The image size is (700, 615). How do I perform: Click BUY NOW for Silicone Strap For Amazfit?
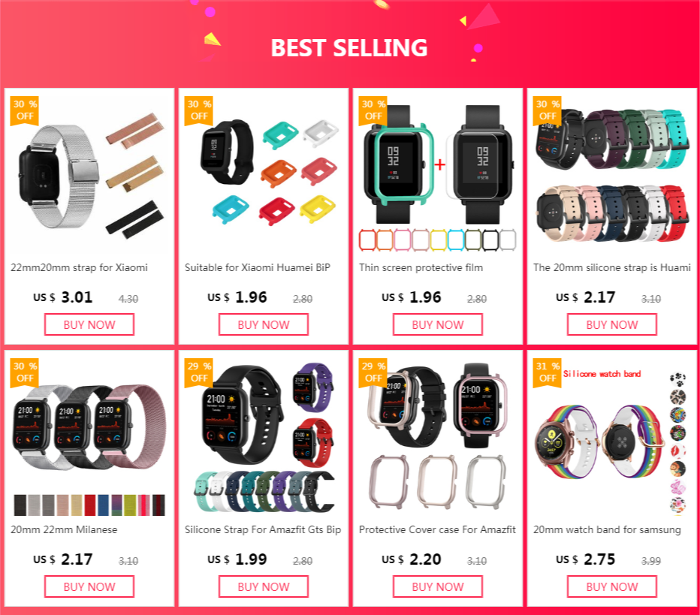[x=264, y=586]
